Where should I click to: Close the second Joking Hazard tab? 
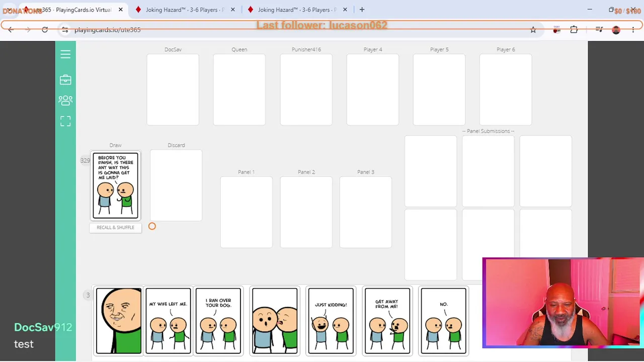[345, 10]
